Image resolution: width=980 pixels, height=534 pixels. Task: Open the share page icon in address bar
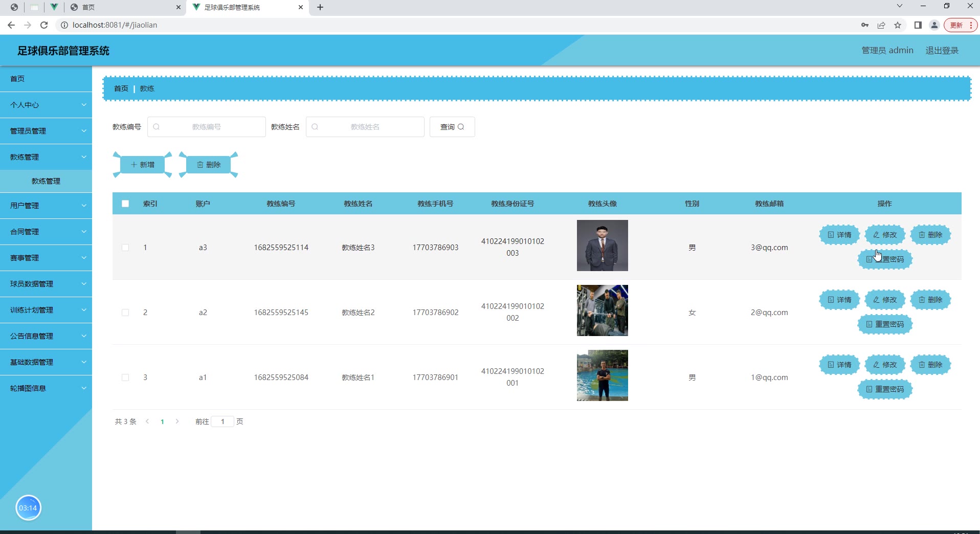point(881,25)
